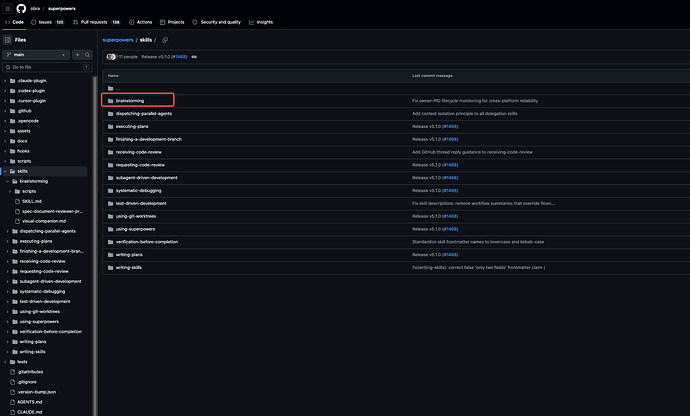This screenshot has width=690, height=416.
Task: Click the contributor avatars by the latest commit
Action: [x=111, y=57]
